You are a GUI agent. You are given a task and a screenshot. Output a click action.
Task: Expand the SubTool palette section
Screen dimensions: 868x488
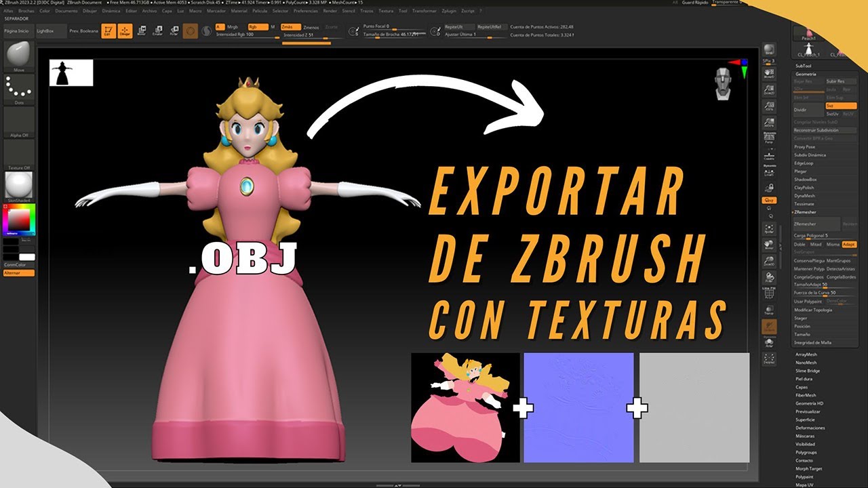pyautogui.click(x=803, y=66)
